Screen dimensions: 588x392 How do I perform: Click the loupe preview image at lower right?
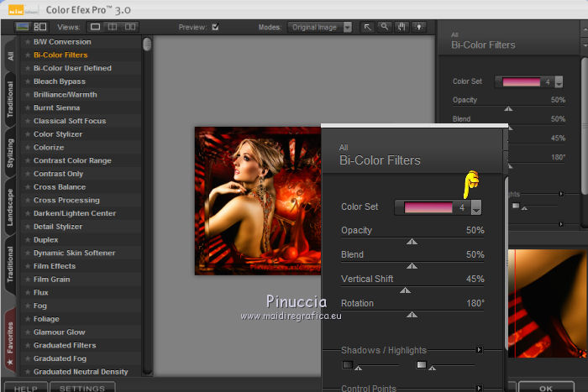click(x=548, y=304)
